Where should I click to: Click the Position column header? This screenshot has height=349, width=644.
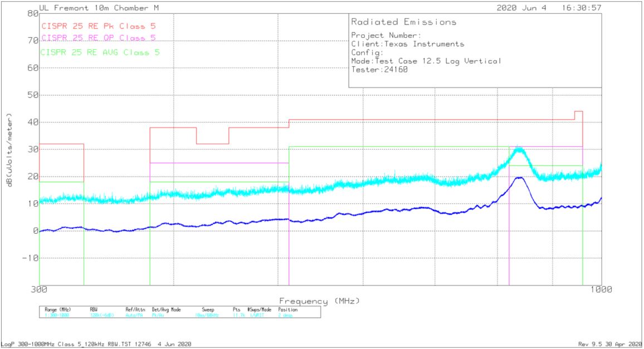click(x=287, y=309)
